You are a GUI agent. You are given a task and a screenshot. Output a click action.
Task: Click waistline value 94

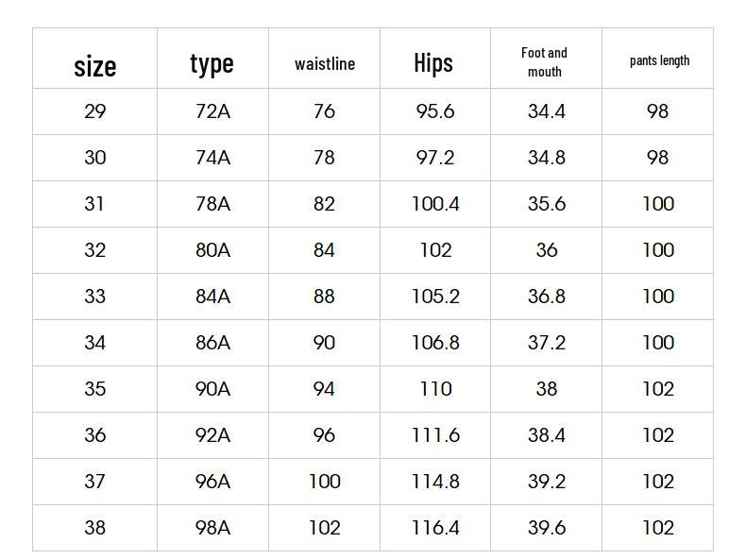(x=324, y=389)
